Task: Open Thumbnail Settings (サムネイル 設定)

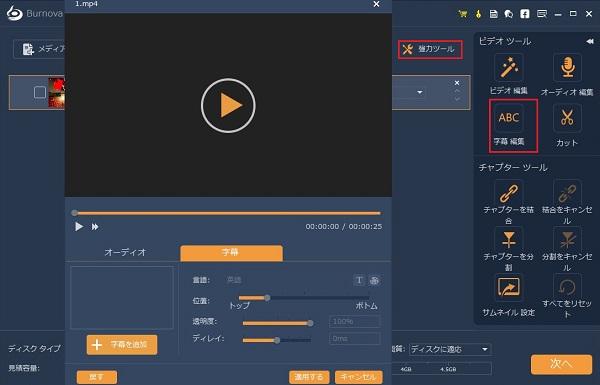Action: tap(509, 287)
